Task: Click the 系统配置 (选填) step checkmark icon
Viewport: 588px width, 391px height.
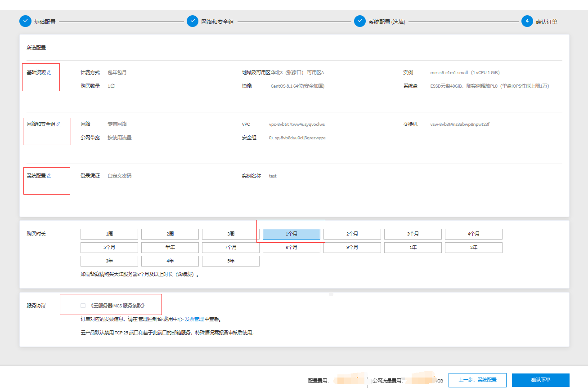Action: coord(359,21)
